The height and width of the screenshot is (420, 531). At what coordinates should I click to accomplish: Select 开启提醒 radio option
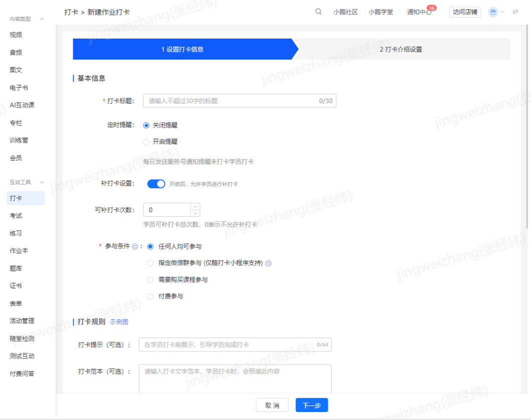pos(146,142)
